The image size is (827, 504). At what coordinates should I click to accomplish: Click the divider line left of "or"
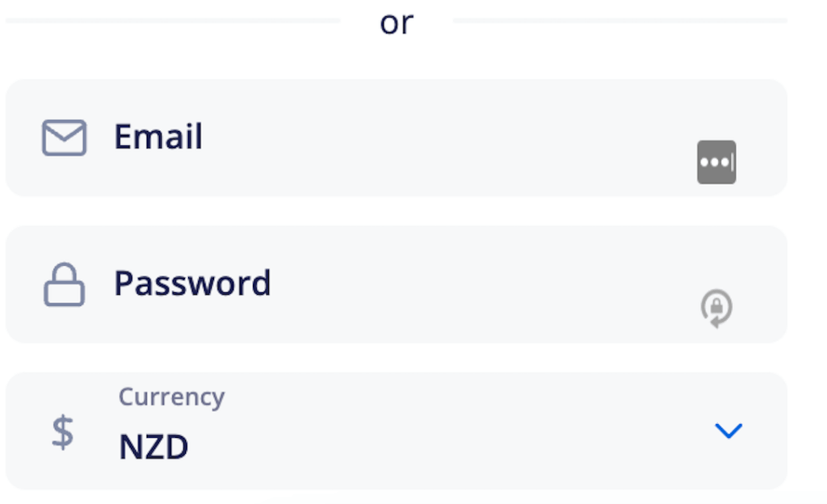coord(173,20)
